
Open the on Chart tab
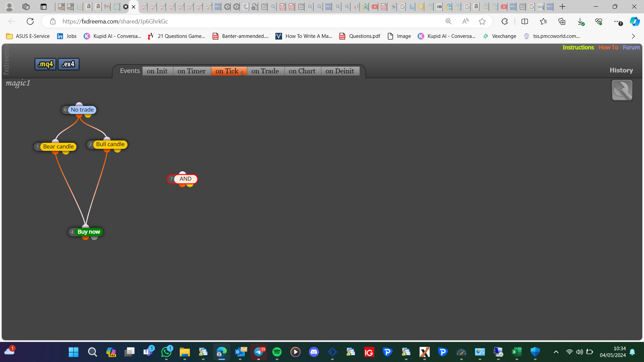coord(302,71)
